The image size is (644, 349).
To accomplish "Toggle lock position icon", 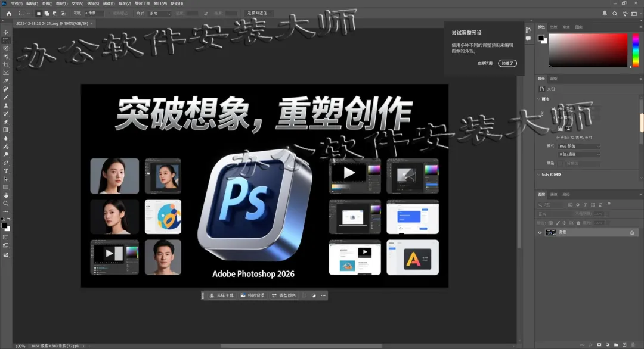I will pyautogui.click(x=564, y=223).
